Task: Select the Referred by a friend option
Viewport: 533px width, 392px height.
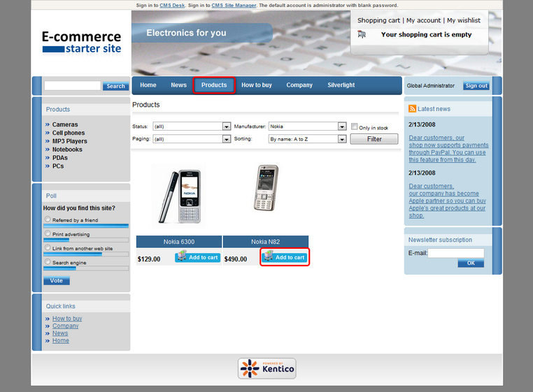Action: [x=48, y=219]
